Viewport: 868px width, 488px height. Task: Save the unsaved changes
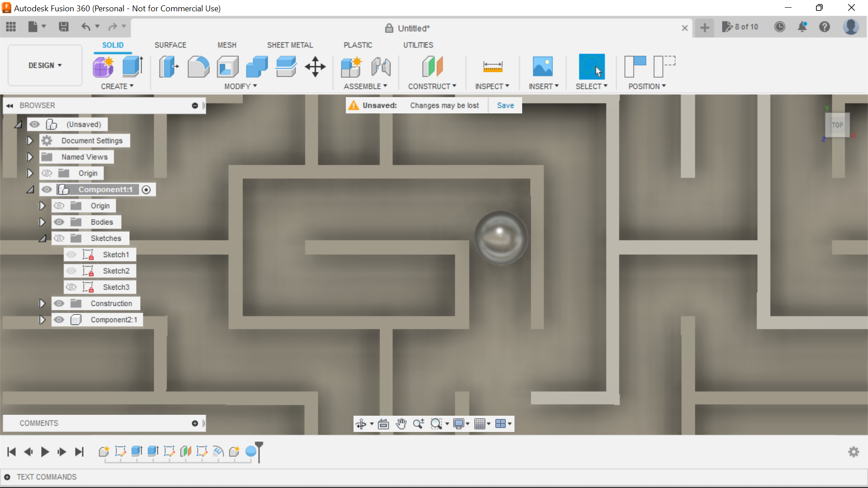click(505, 105)
